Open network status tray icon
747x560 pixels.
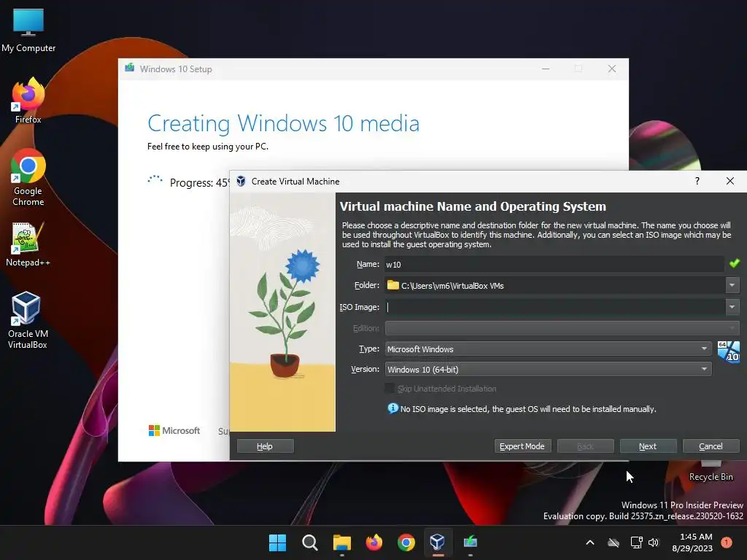(x=636, y=542)
